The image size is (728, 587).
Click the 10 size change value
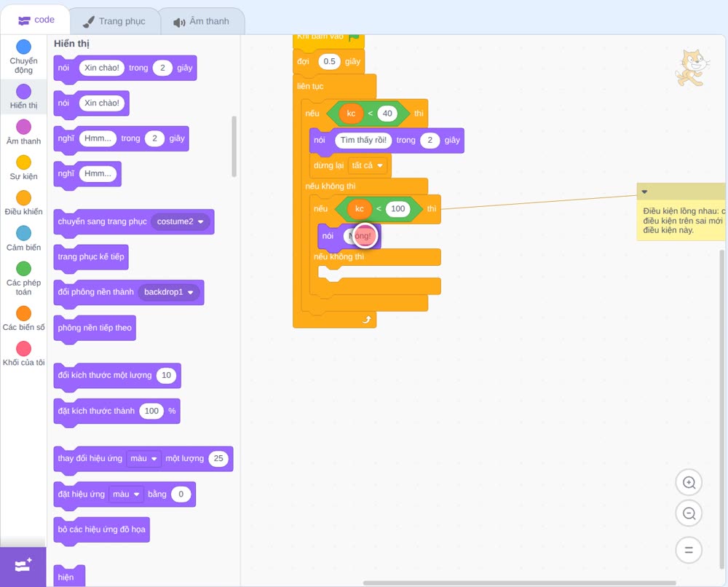[x=166, y=375]
